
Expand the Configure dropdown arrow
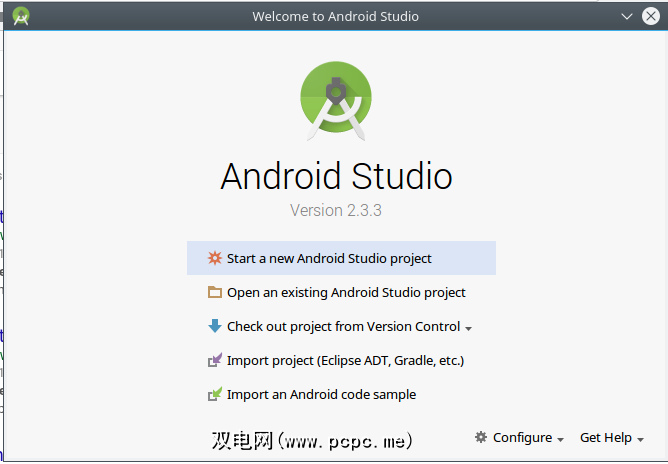tap(560, 440)
